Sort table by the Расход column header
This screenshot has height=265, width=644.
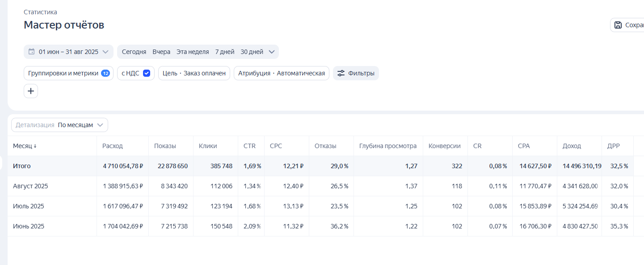point(113,146)
